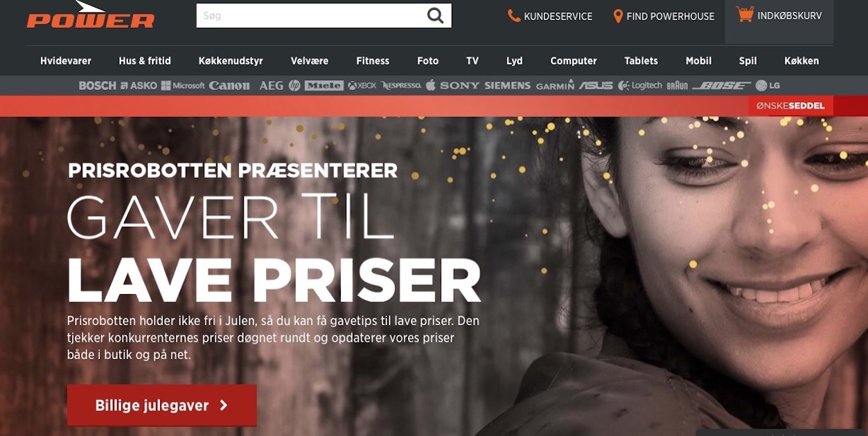Select the Microsoft brand logo
Image resolution: width=868 pixels, height=436 pixels.
[x=183, y=86]
